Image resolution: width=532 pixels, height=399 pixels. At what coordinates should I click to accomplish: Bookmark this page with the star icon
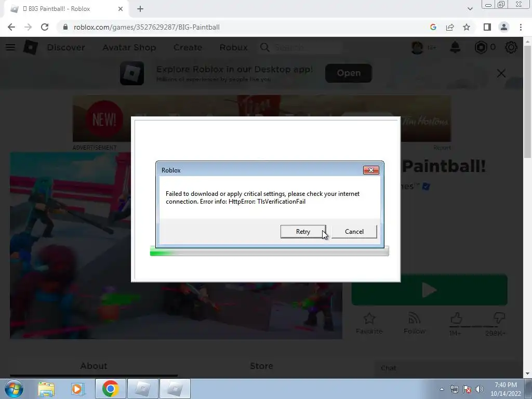pos(467,27)
